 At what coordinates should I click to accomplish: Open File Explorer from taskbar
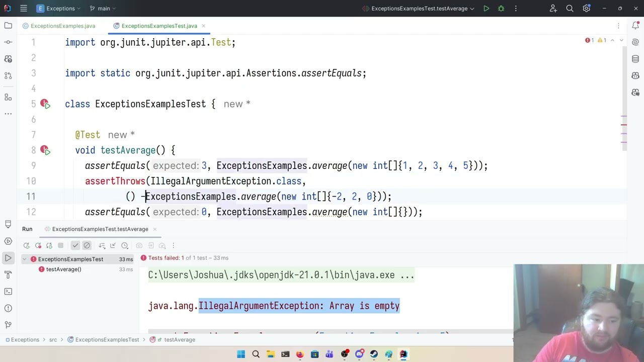click(x=270, y=354)
